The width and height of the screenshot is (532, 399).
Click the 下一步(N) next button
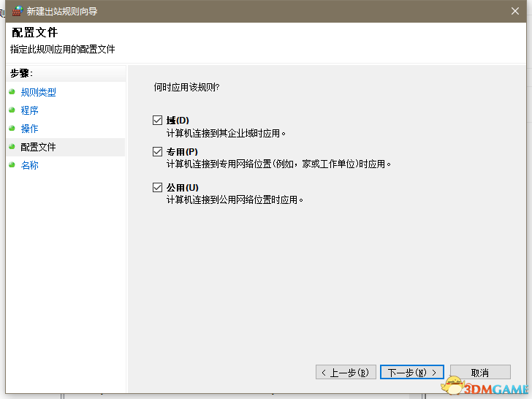[x=412, y=372]
